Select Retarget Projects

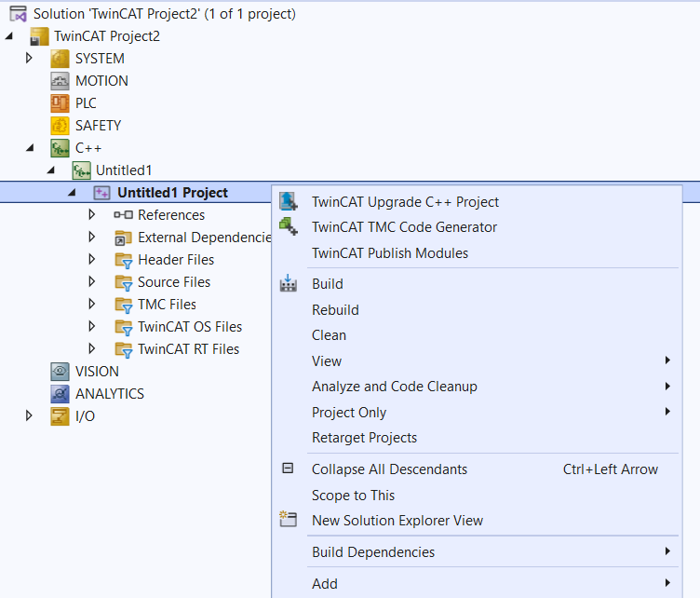click(477, 438)
